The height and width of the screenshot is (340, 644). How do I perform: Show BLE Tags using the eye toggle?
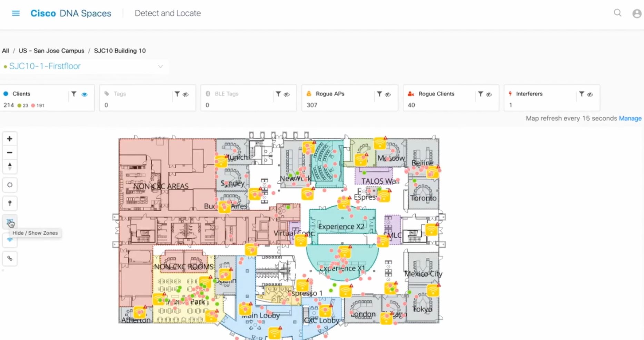pyautogui.click(x=287, y=94)
